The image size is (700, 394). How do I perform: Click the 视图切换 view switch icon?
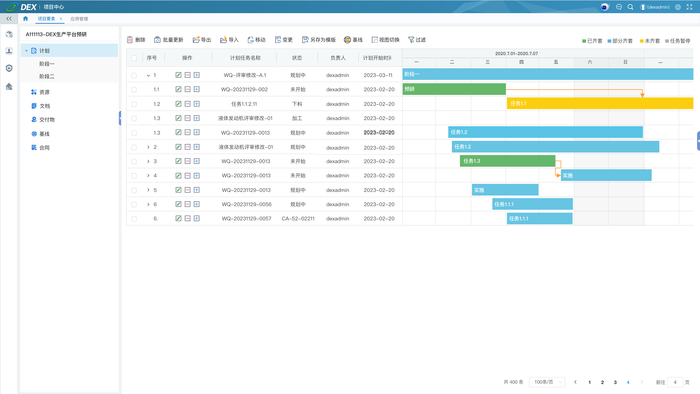point(375,40)
